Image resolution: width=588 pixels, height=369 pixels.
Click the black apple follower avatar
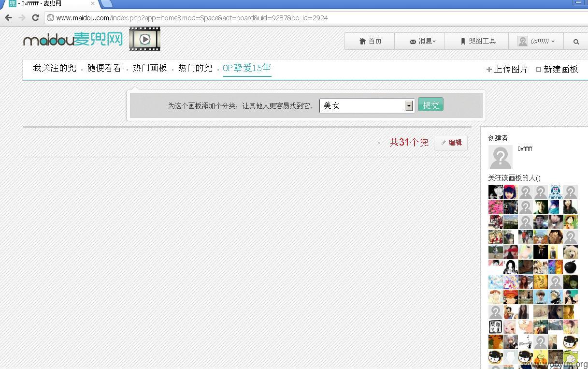click(x=571, y=267)
